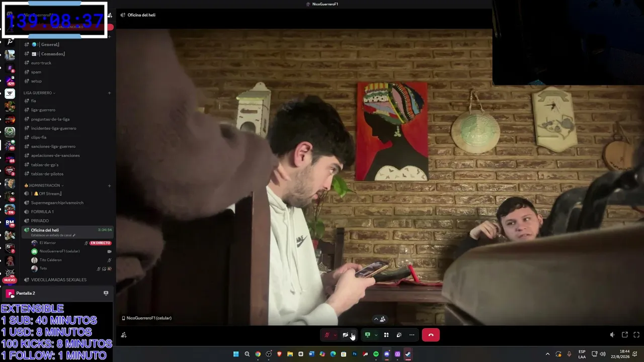Click the NUEVO unread mentions pill

[x=10, y=280]
